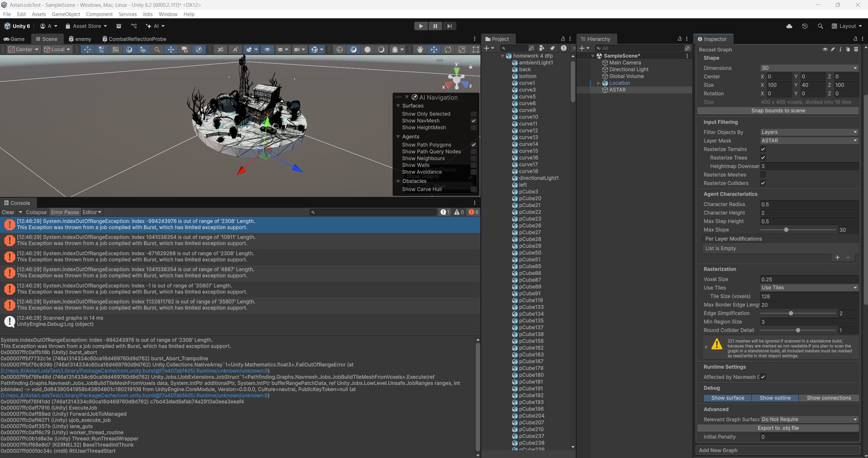Click the eye icon beside Recast Graph

coord(825,49)
